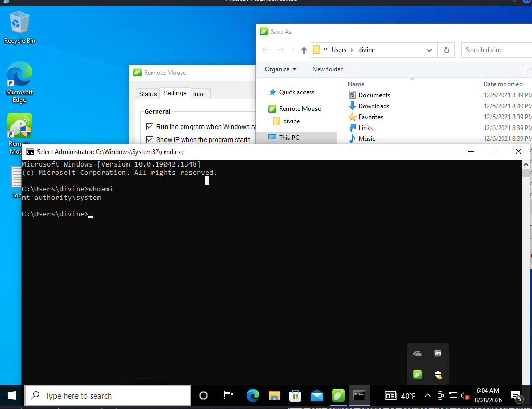Open the Organize dropdown menu
Viewport: 532px width, 409px height.
pyautogui.click(x=281, y=69)
